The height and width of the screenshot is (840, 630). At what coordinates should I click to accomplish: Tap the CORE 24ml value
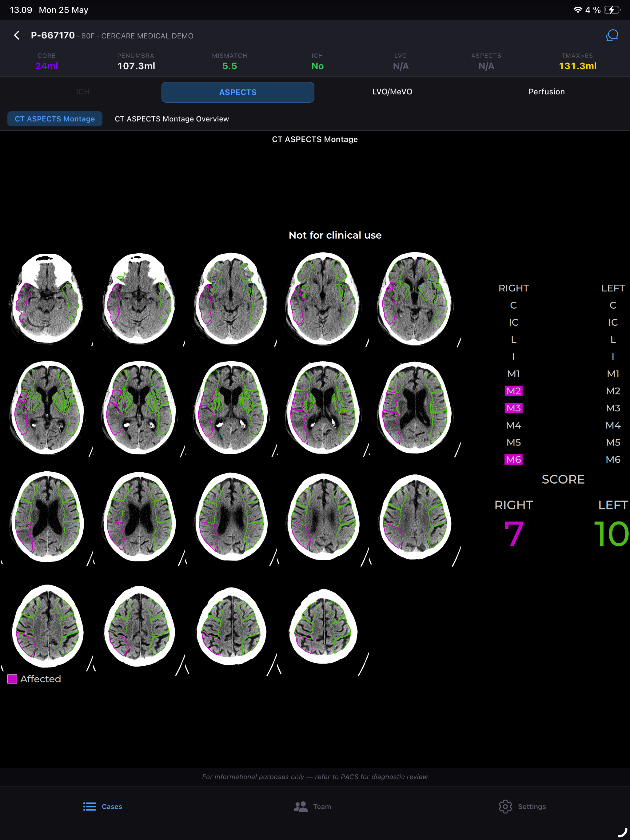tap(47, 66)
